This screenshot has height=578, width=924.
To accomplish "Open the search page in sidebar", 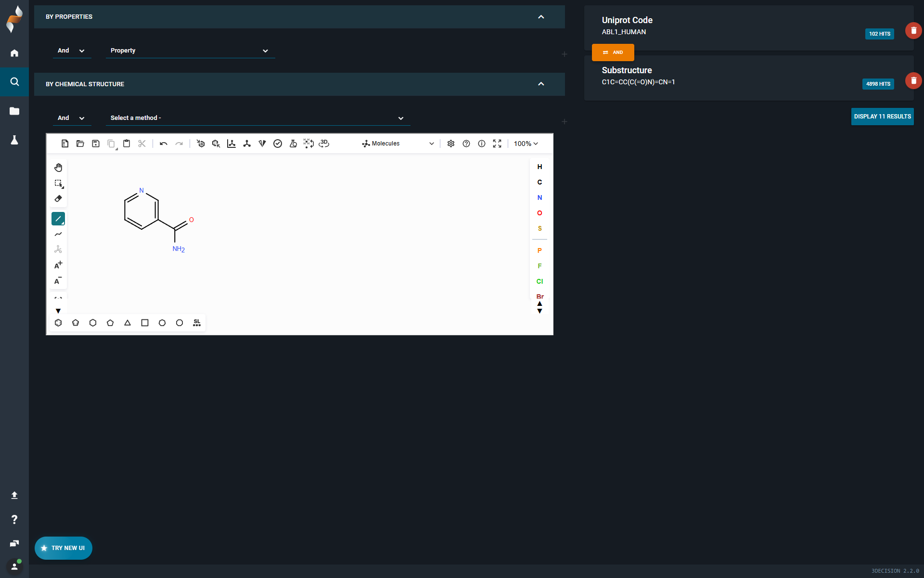I will click(14, 82).
